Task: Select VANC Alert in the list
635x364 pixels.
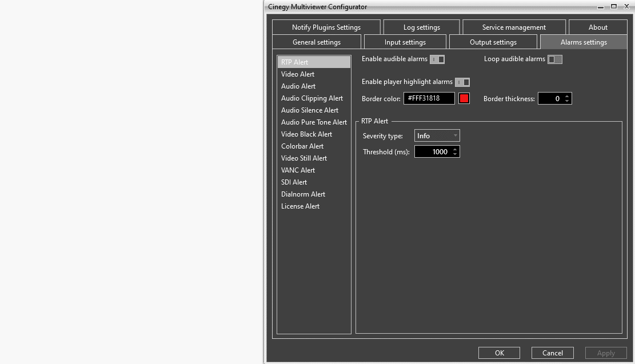Action: pos(314,170)
